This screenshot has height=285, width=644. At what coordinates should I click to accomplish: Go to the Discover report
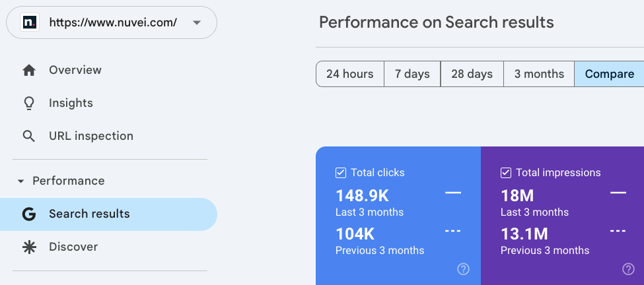pyautogui.click(x=73, y=247)
